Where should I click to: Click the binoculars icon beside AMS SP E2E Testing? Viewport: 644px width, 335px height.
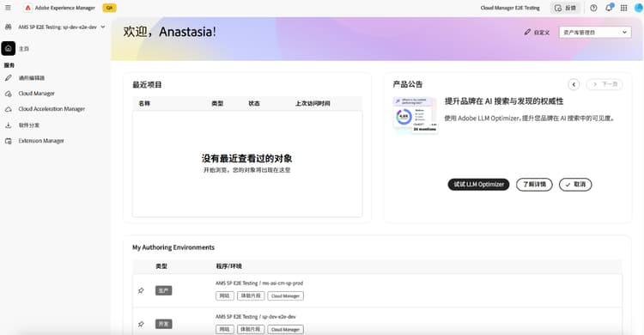[9, 27]
